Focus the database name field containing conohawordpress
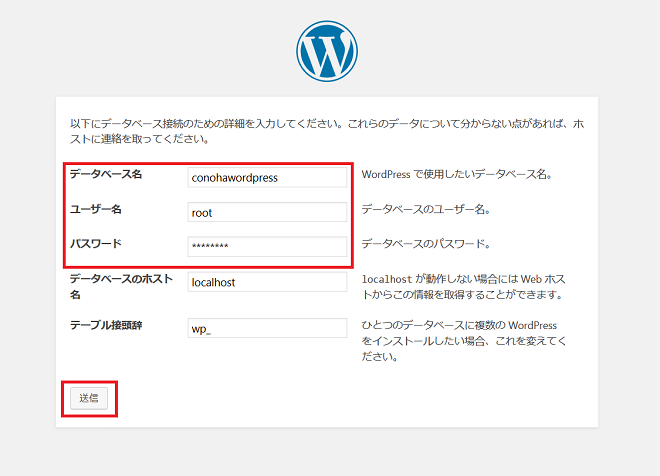Screen dimensions: 660x476 (x=267, y=177)
